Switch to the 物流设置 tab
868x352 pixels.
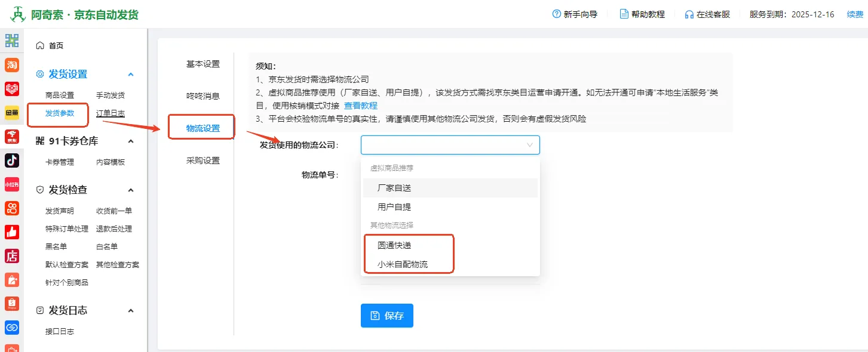click(x=203, y=128)
